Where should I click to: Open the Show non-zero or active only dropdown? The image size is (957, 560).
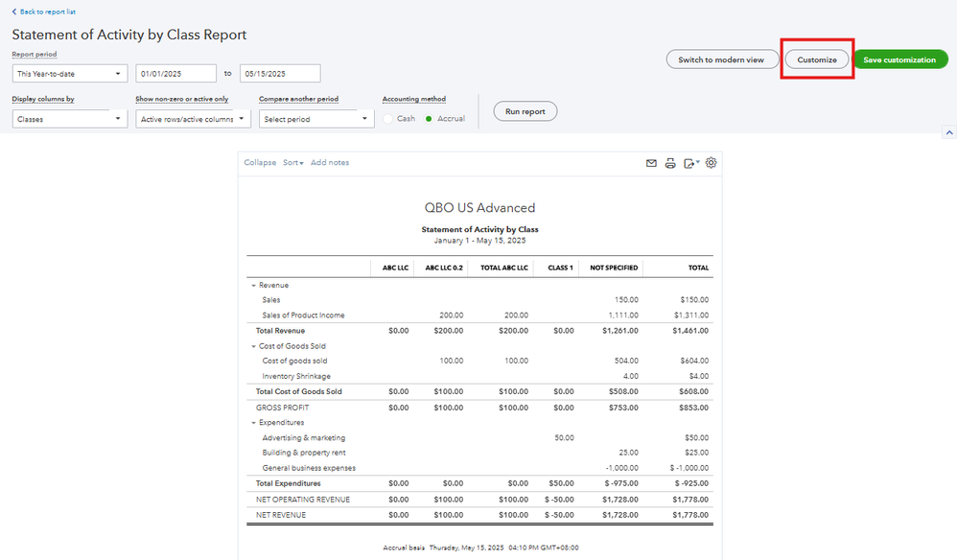click(x=193, y=119)
